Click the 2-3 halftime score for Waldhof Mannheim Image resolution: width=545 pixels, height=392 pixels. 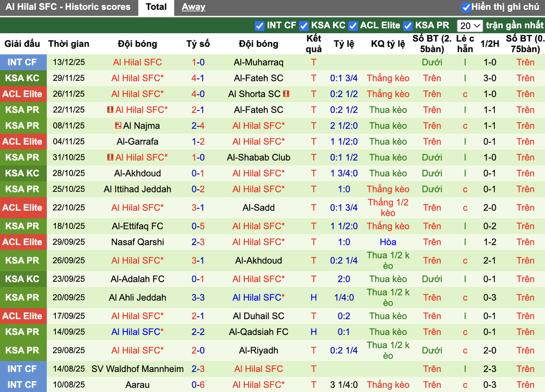[x=490, y=369]
